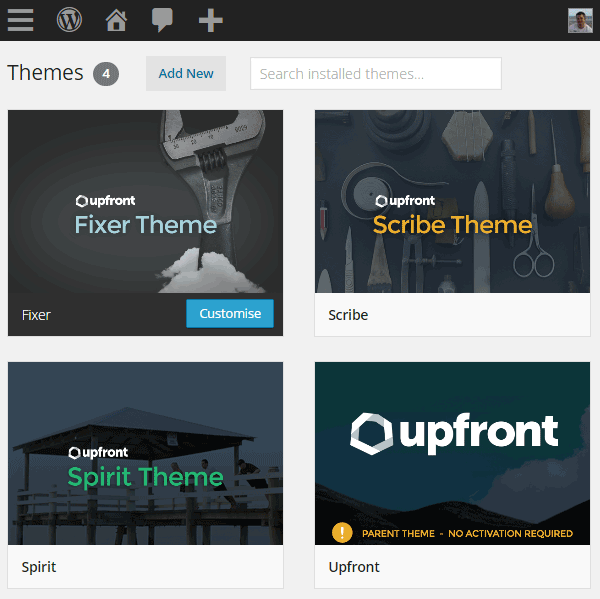The height and width of the screenshot is (599, 600).
Task: Click the Themes page heading
Action: pos(45,73)
